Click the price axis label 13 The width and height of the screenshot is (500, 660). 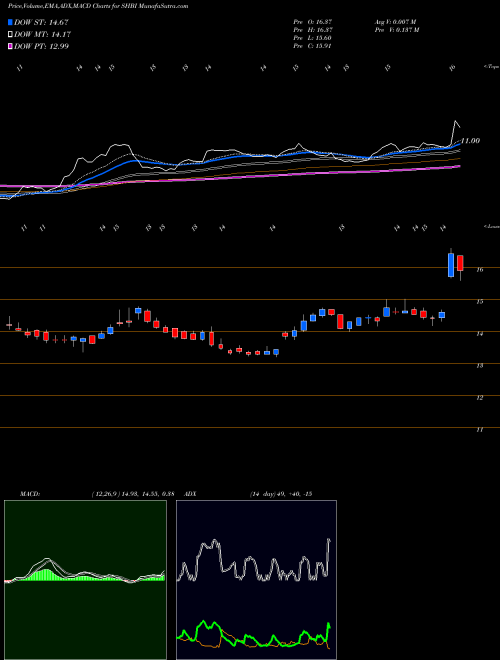coord(479,366)
